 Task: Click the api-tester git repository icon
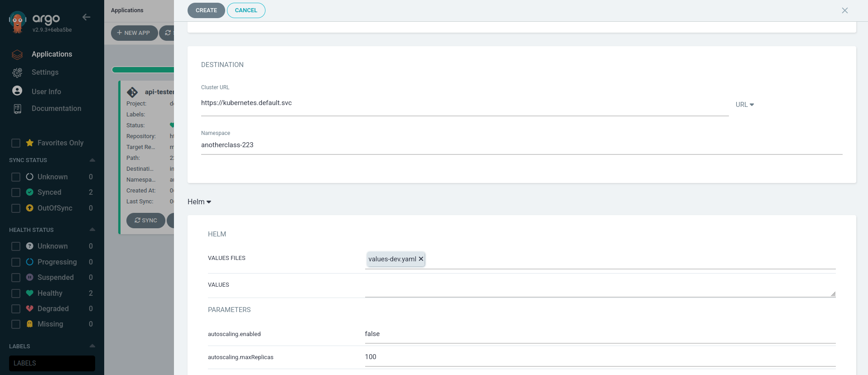pos(132,92)
